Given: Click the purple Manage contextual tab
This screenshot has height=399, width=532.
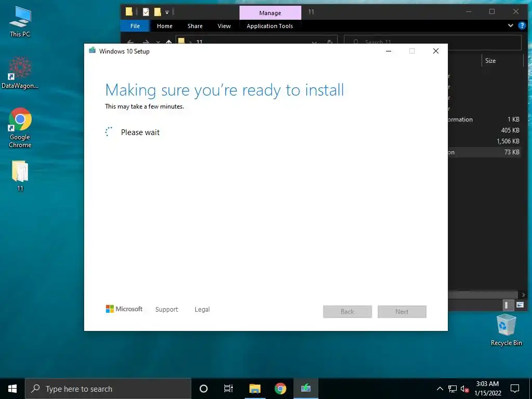Looking at the screenshot, I should coord(270,13).
